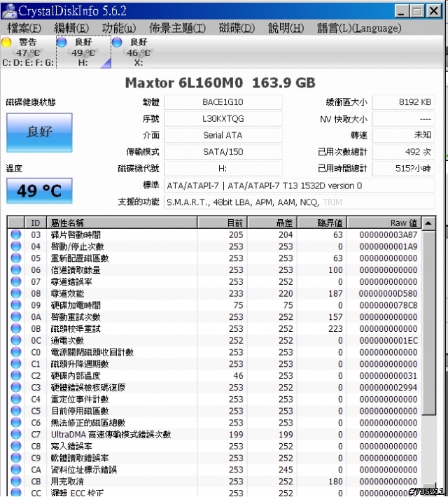448x497 pixels.
Task: Click the transfer mode field SATA/150
Action: pyautogui.click(x=223, y=152)
